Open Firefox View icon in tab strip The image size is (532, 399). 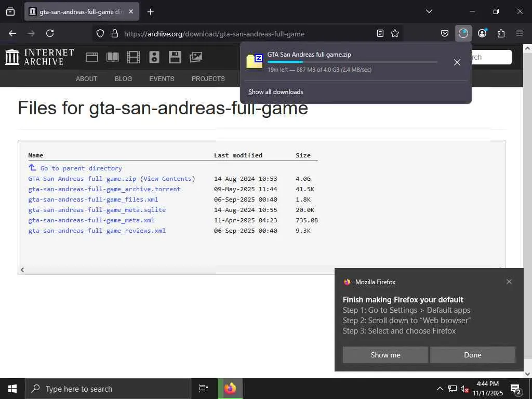(10, 11)
